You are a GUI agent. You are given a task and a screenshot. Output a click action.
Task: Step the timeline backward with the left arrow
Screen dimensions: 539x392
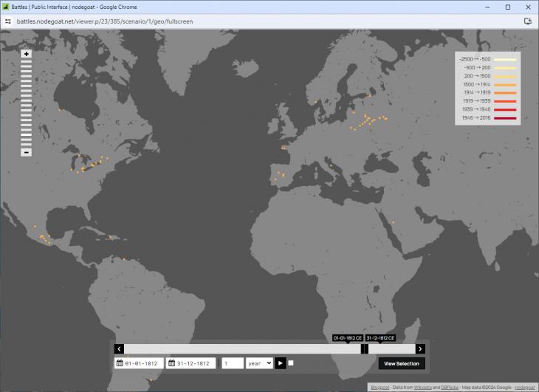click(119, 349)
